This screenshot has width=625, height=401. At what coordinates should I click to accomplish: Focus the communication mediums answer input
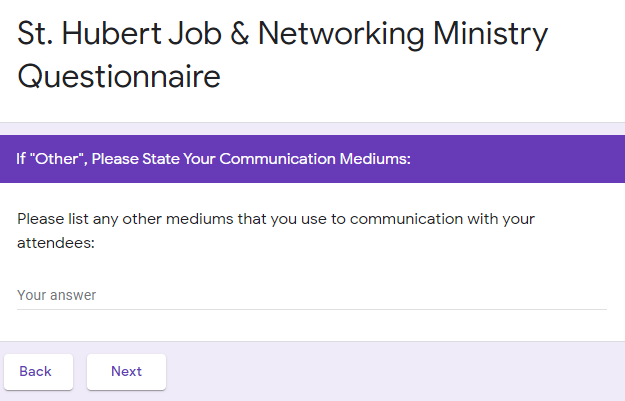(311, 295)
